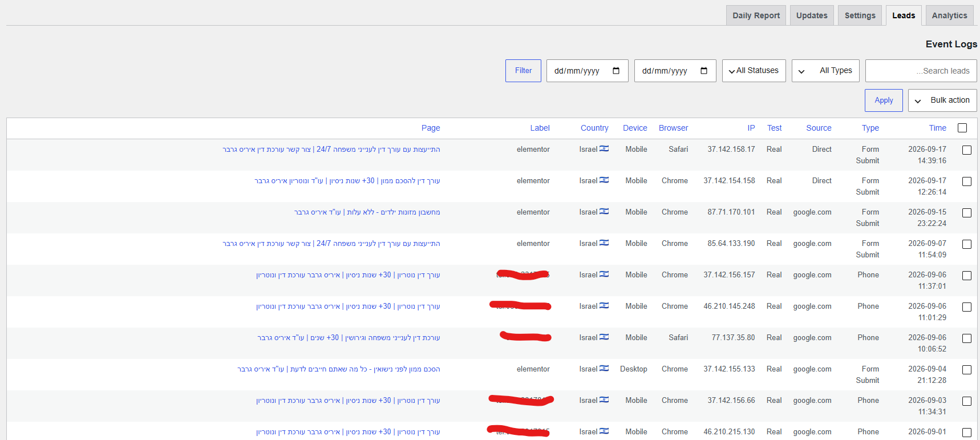Focus the Search leads input field

921,71
